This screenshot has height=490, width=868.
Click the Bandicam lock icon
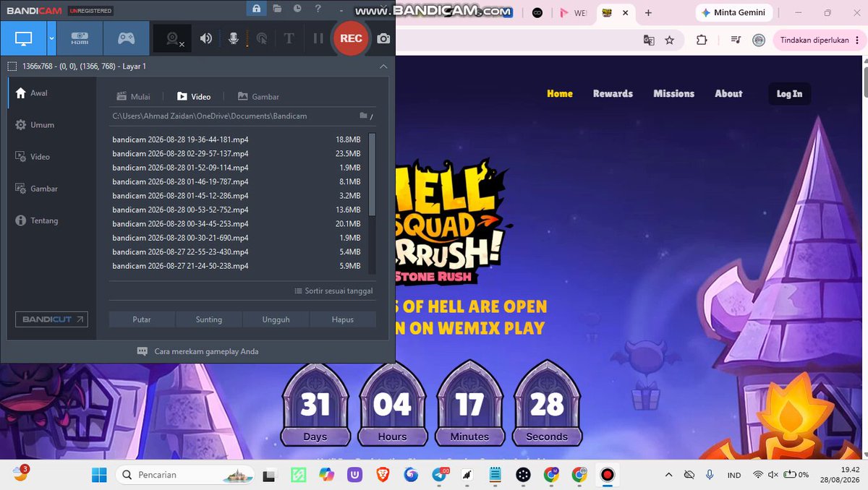pyautogui.click(x=256, y=9)
